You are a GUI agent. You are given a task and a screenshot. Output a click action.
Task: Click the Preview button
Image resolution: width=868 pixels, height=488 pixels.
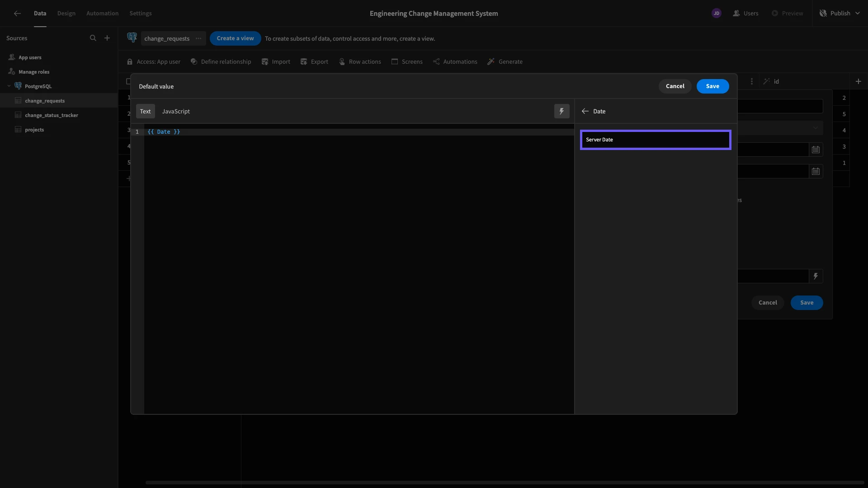787,14
